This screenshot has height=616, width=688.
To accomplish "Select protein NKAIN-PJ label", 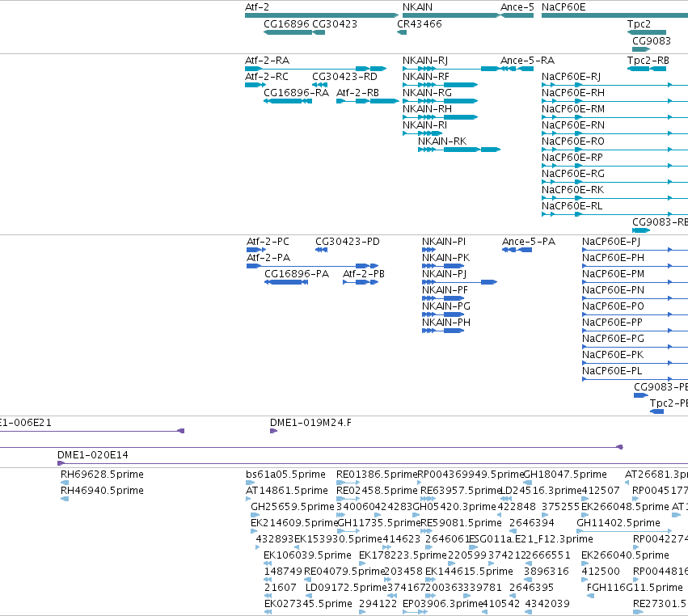I will 444,274.
